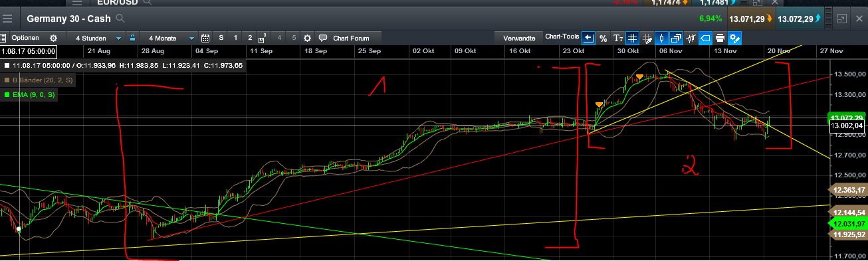Click the 6,94% change value
This screenshot has width=868, height=261.
click(x=710, y=19)
